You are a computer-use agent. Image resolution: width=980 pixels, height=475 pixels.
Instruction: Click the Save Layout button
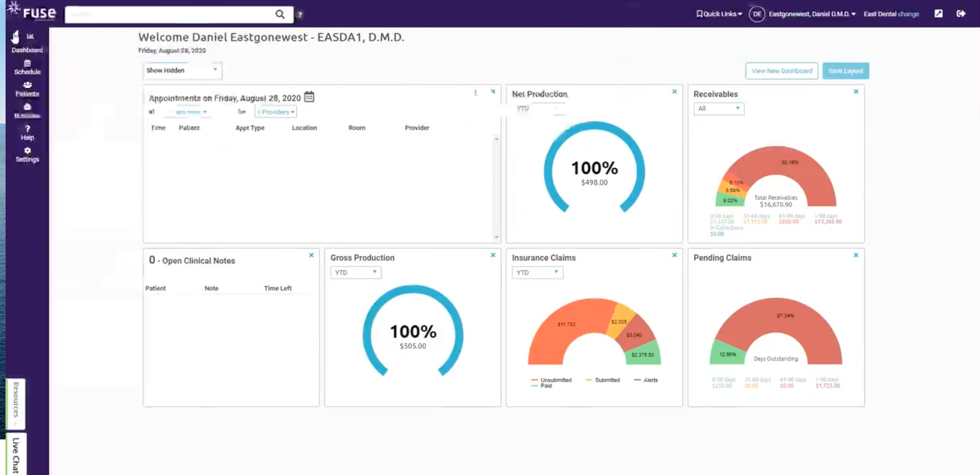point(846,71)
